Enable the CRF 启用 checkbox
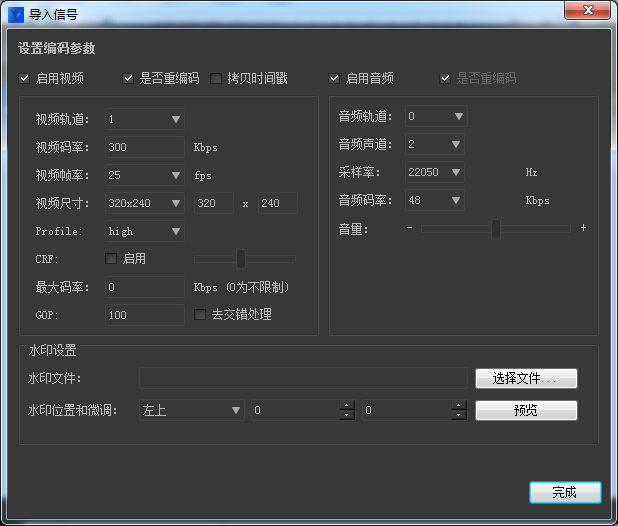618x526 pixels. 112,259
